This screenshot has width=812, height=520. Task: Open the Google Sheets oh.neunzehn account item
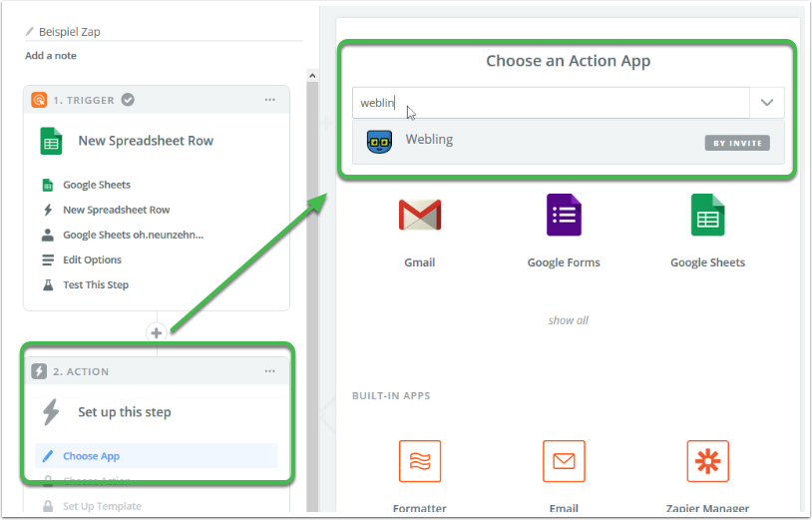point(133,235)
